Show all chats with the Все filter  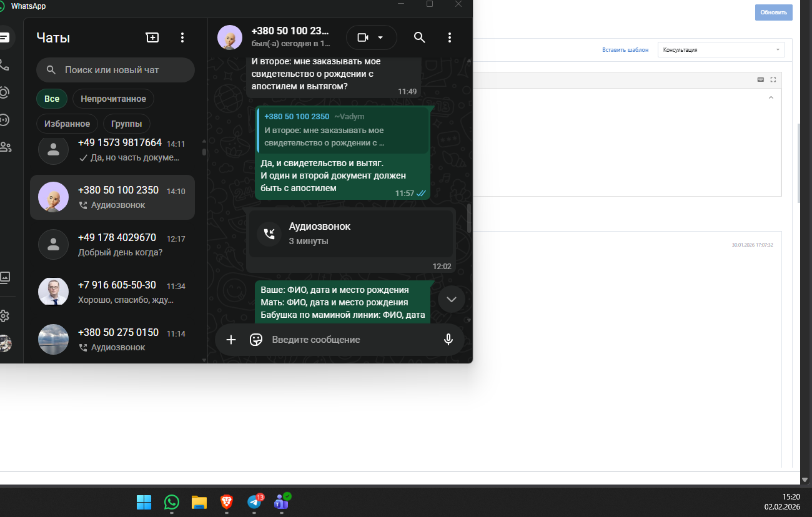(52, 99)
